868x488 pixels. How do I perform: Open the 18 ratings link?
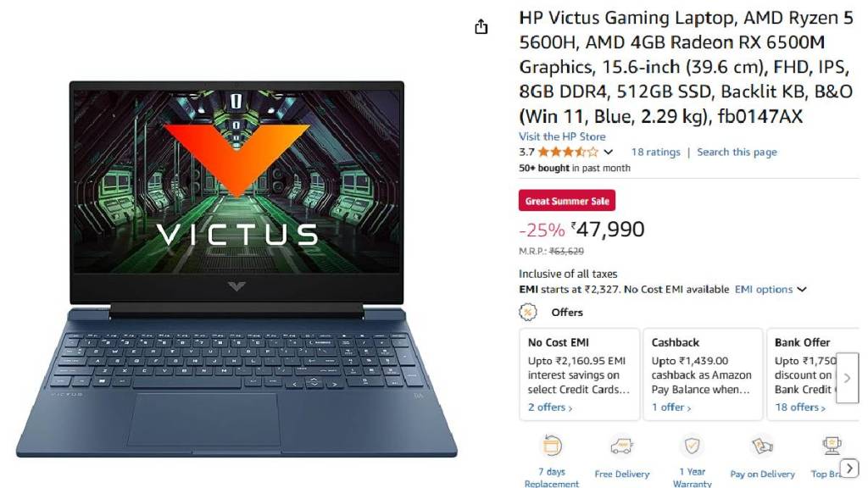click(655, 152)
